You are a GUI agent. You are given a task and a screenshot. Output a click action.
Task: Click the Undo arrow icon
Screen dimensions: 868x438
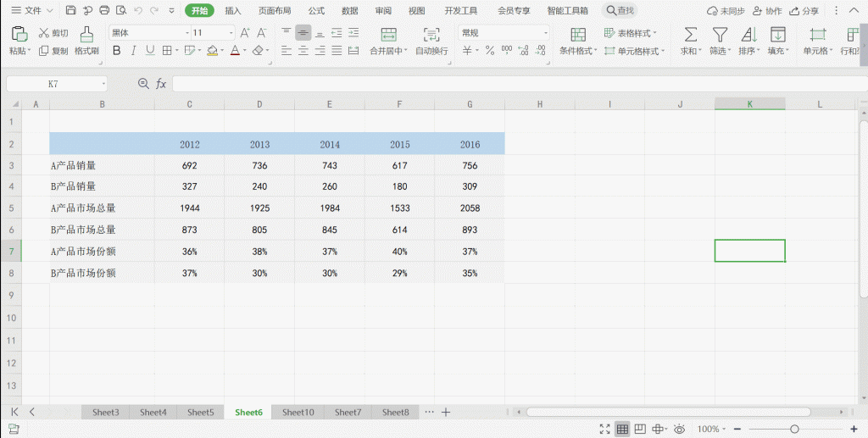[x=138, y=10]
